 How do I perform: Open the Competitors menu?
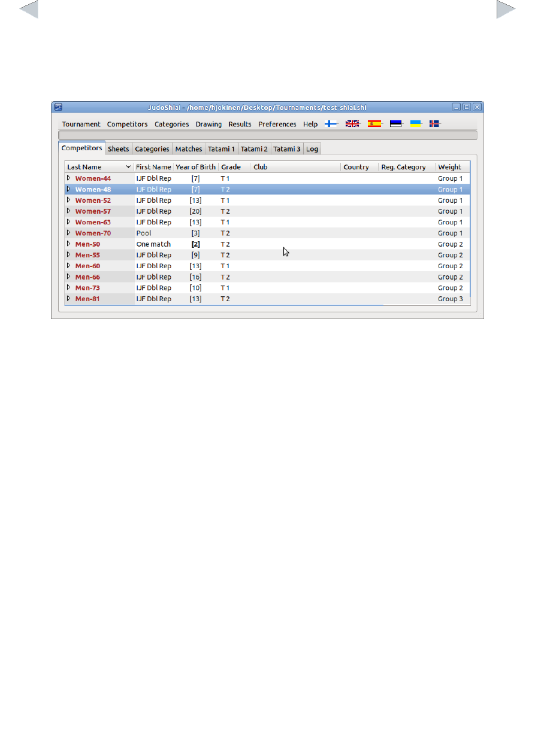128,125
